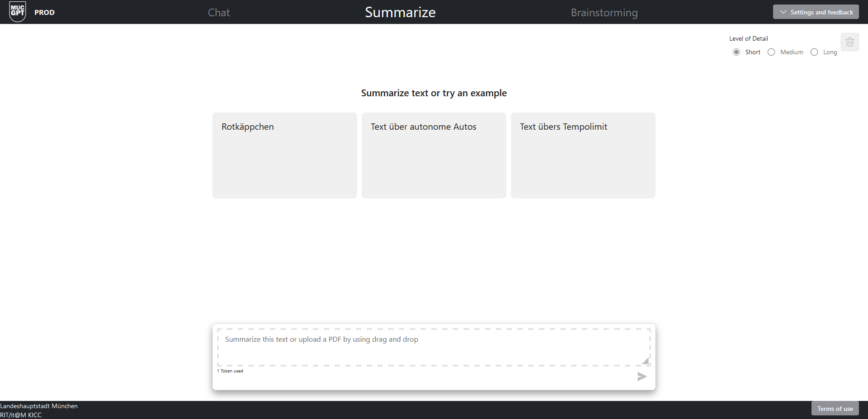868x419 pixels.
Task: Click the MUC GPT logo
Action: [18, 11]
